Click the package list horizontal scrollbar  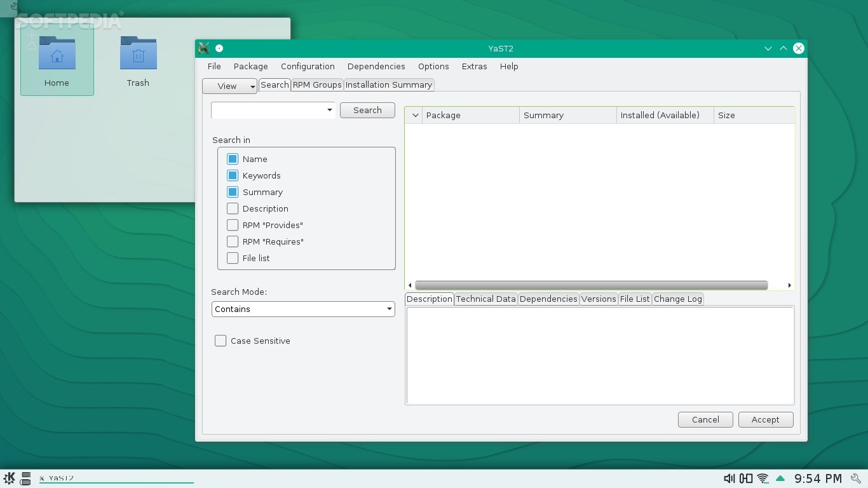(591, 285)
